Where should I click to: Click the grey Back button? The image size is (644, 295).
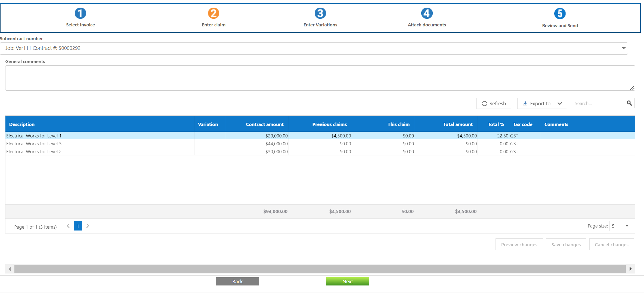237,281
